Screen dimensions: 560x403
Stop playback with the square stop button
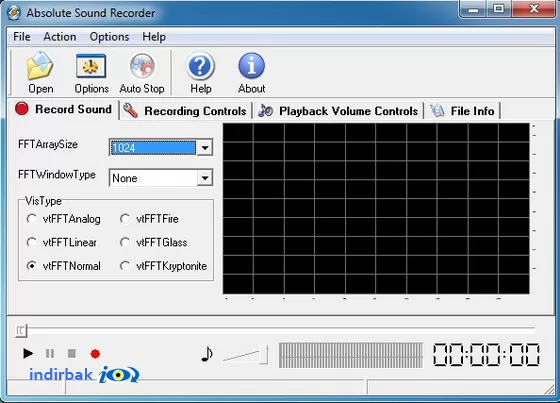(72, 354)
